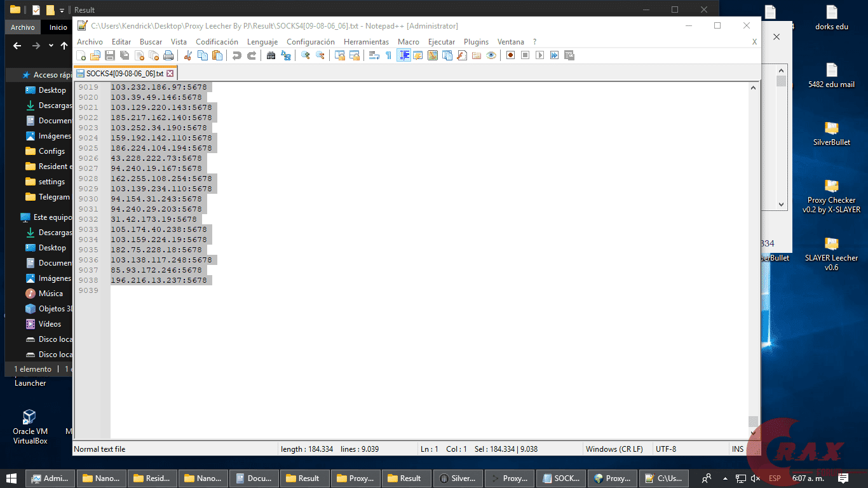Open Folder as Workspace toolbar icon
The width and height of the screenshot is (868, 488).
pos(477,55)
